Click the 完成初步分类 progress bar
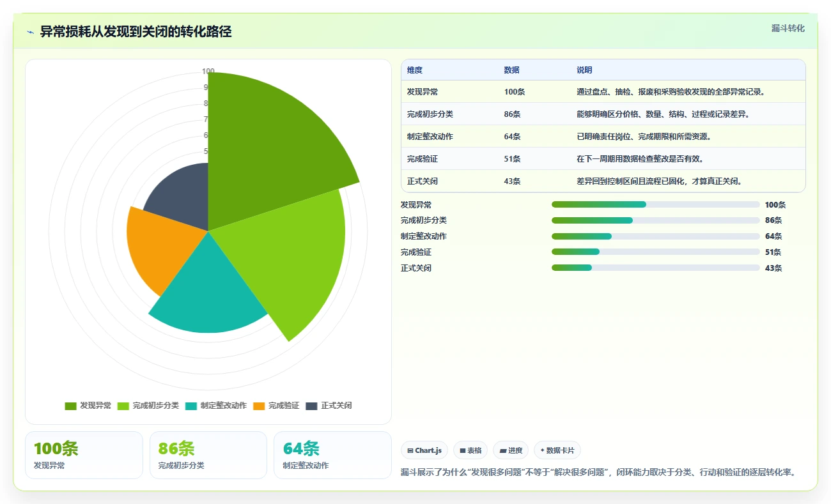The width and height of the screenshot is (831, 504). click(x=655, y=220)
